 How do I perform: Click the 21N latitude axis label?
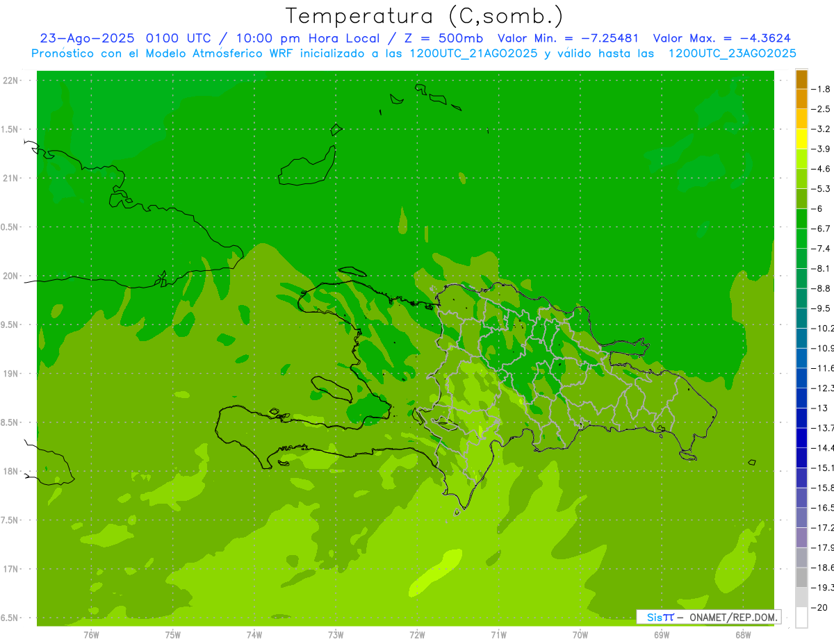(x=12, y=178)
